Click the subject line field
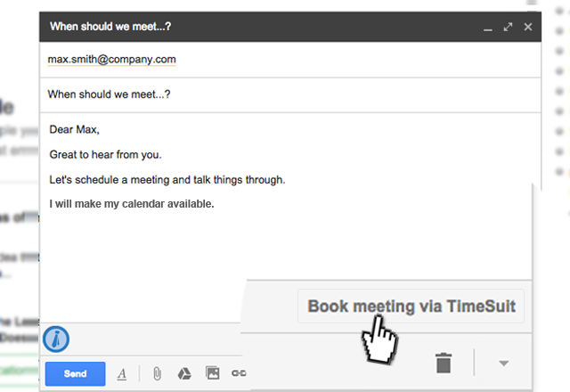 290,94
